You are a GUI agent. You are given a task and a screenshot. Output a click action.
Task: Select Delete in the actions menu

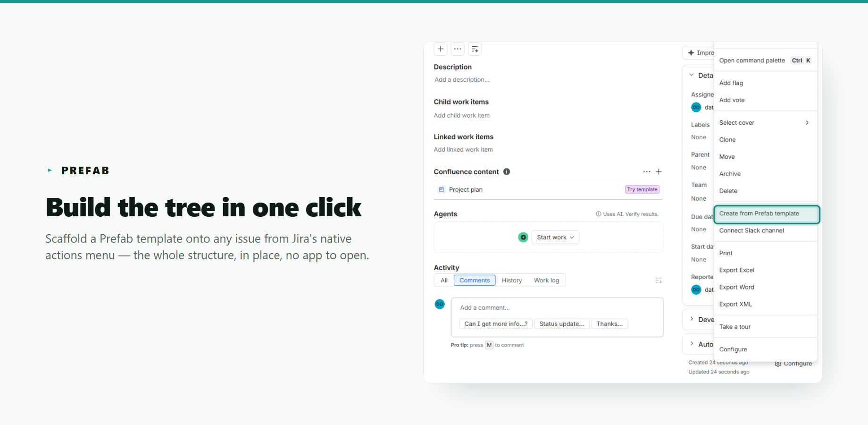click(x=766, y=191)
